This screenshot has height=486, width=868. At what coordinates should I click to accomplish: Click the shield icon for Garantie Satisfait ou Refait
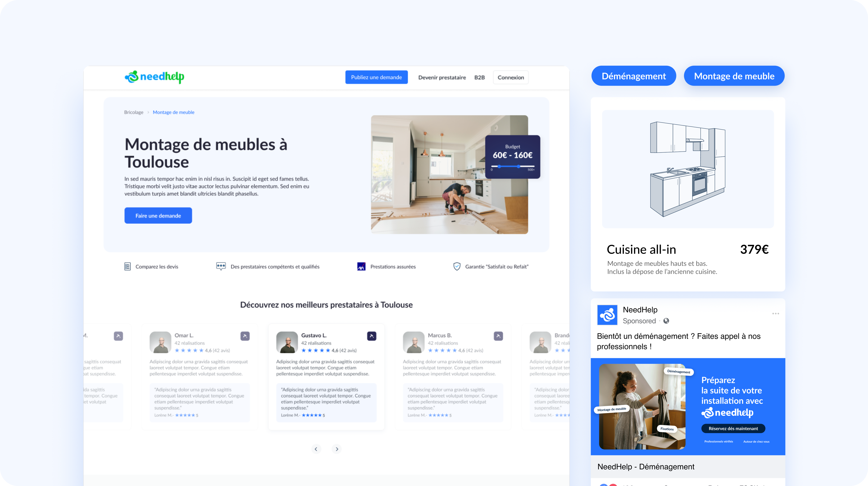click(457, 267)
